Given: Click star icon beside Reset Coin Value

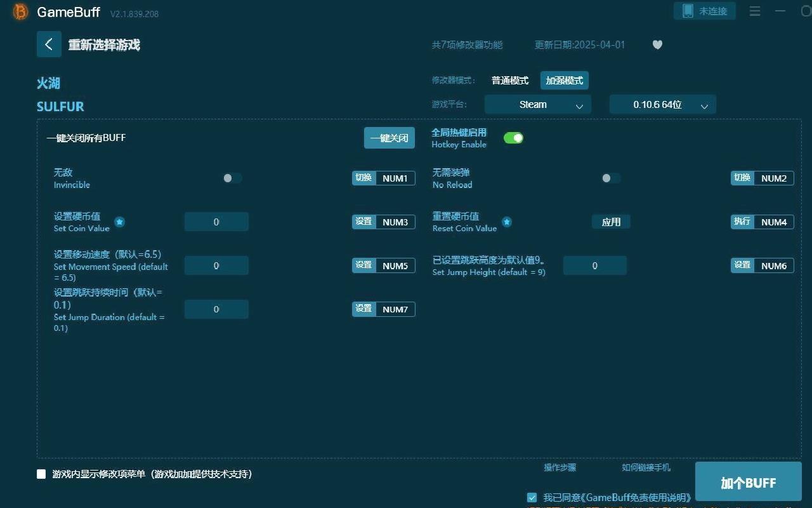Looking at the screenshot, I should tap(507, 222).
